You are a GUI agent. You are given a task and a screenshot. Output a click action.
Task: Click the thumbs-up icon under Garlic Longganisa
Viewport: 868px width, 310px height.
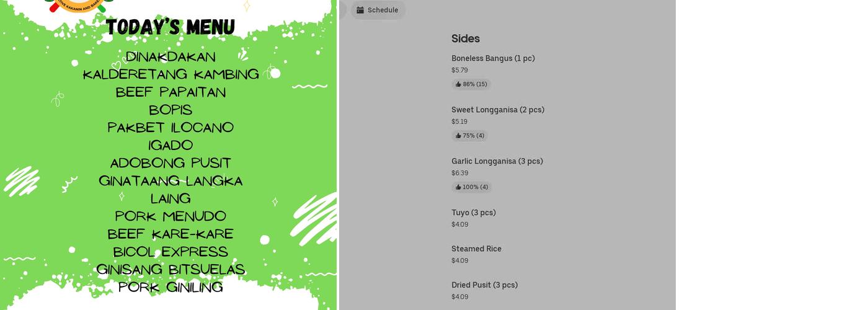coord(458,187)
